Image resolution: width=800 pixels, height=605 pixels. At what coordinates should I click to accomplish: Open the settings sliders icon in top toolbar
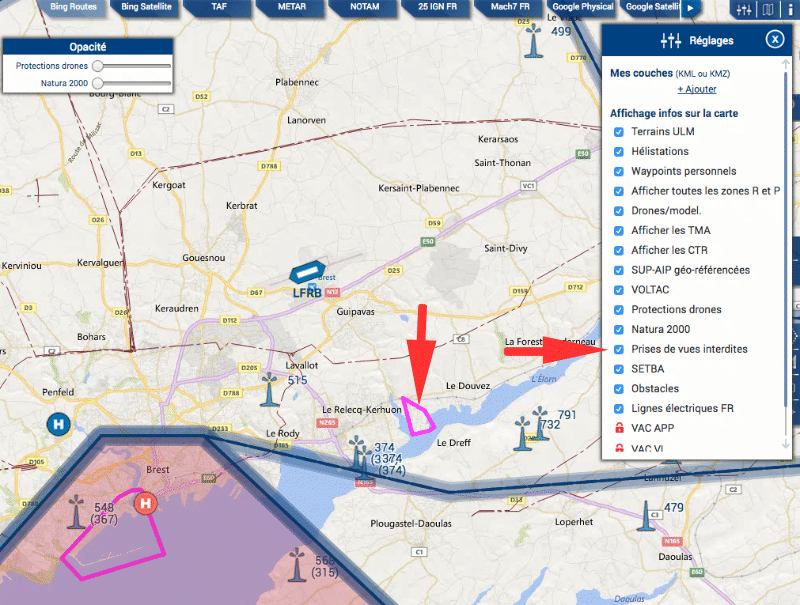click(743, 10)
